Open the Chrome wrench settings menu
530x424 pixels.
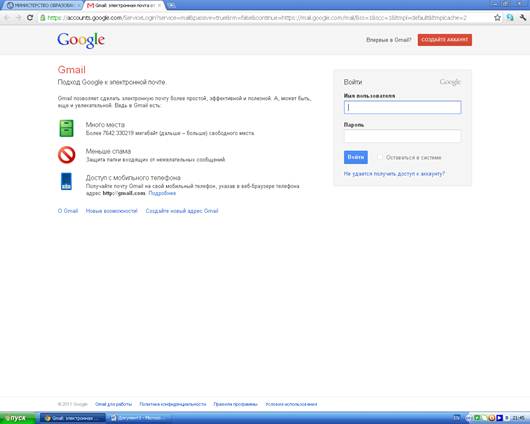tap(523, 18)
